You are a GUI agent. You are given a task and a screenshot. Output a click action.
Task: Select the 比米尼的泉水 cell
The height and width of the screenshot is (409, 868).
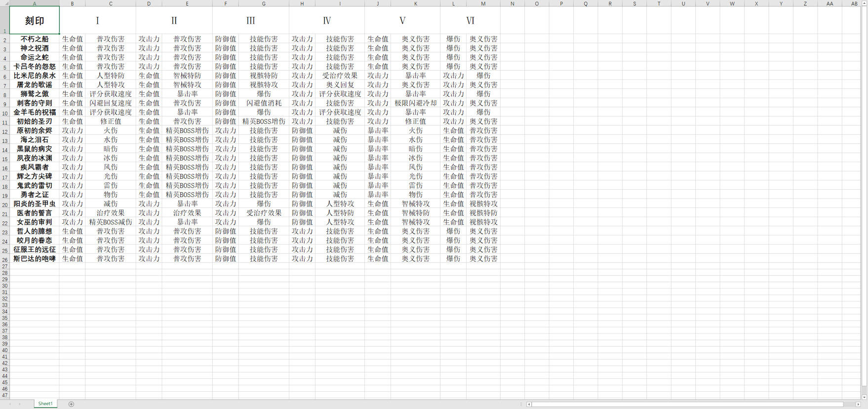point(35,76)
